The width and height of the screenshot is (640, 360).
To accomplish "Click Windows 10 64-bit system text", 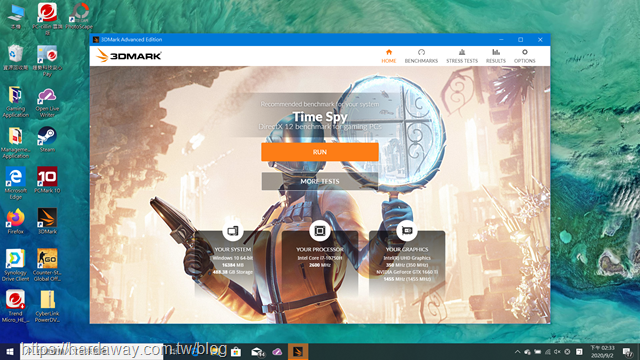I will [233, 258].
